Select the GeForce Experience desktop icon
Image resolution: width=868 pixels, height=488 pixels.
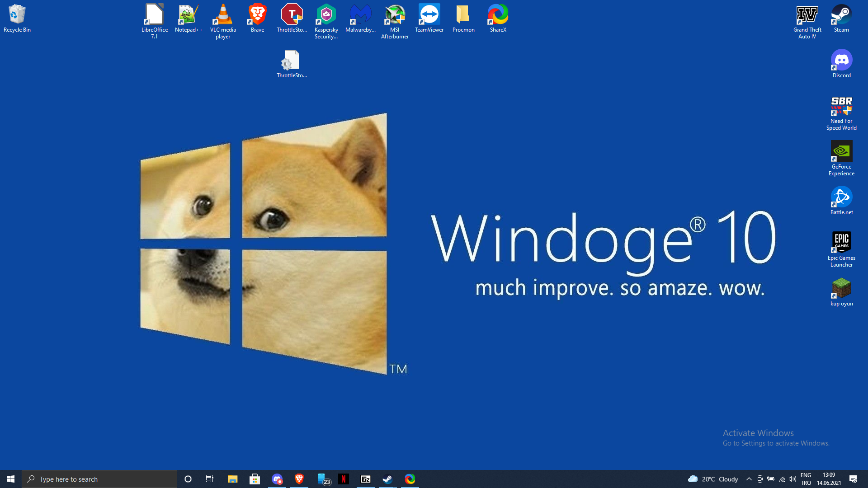coord(841,159)
